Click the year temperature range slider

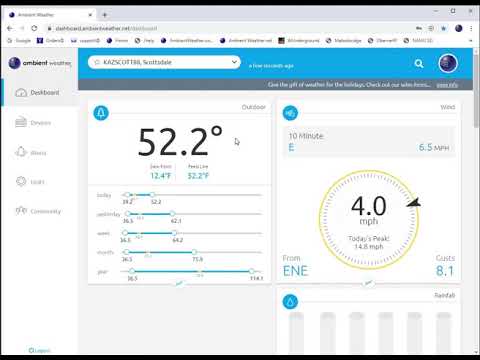coord(192,271)
